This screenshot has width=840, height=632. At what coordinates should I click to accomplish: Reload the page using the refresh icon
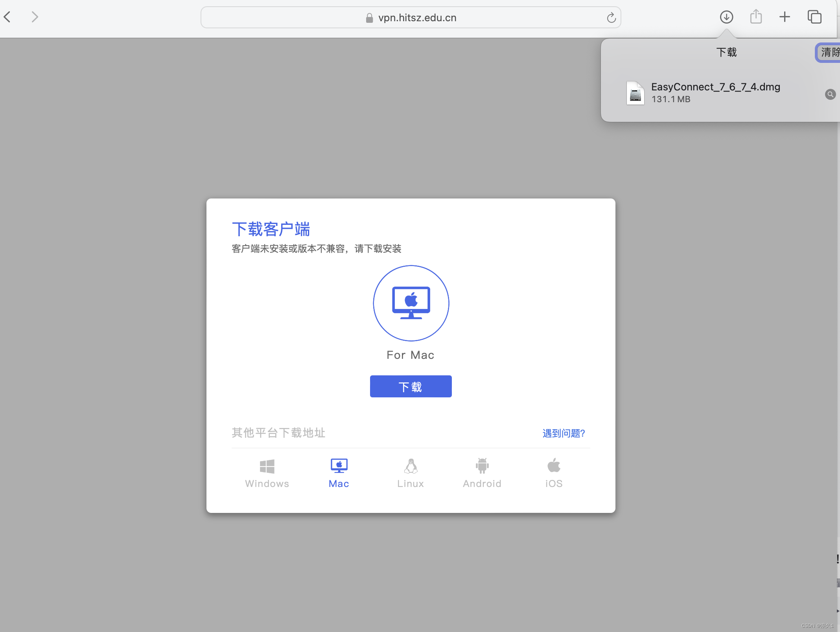(x=611, y=18)
